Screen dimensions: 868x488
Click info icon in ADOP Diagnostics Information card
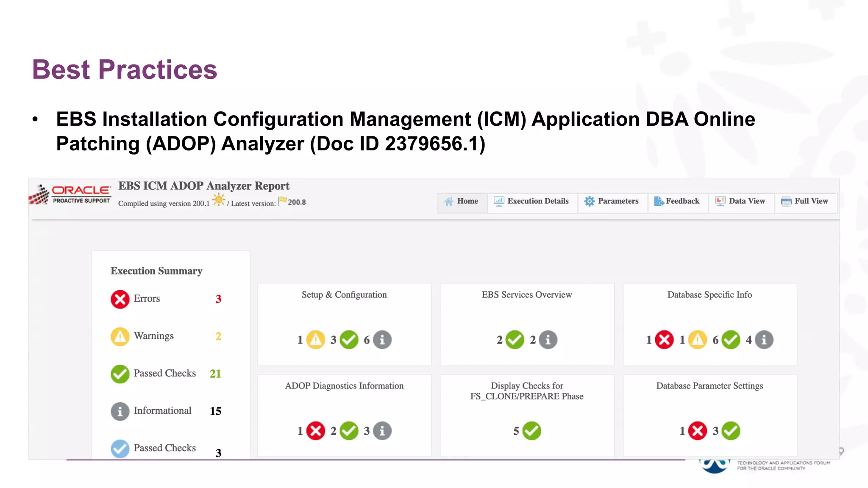[382, 431]
